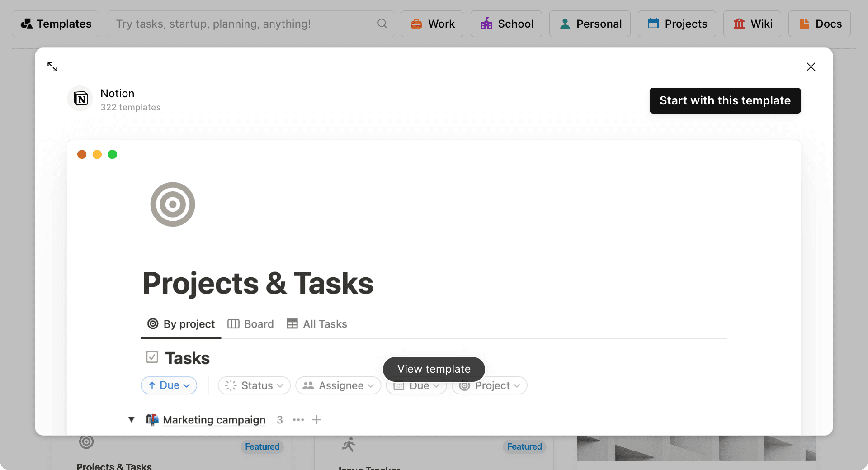Click the green window dot

coord(113,155)
